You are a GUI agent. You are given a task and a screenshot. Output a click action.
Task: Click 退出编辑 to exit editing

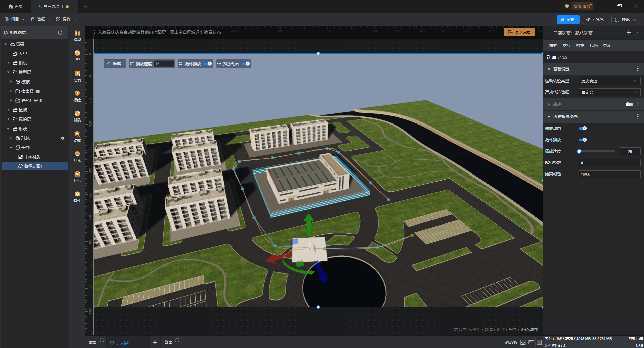pos(519,32)
